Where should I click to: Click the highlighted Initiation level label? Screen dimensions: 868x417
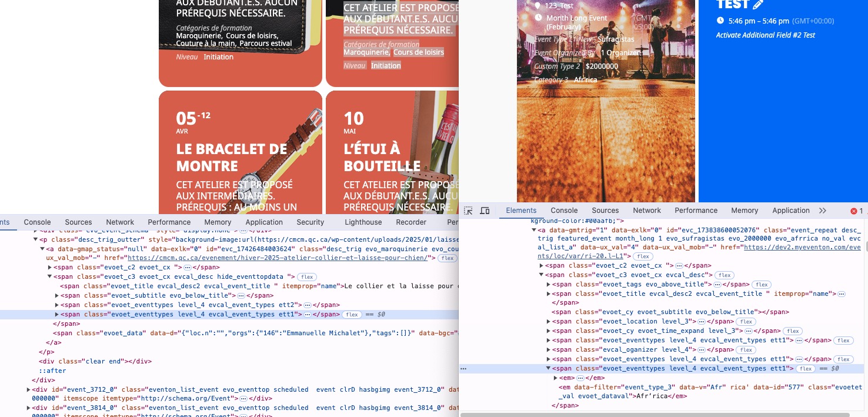pyautogui.click(x=386, y=66)
